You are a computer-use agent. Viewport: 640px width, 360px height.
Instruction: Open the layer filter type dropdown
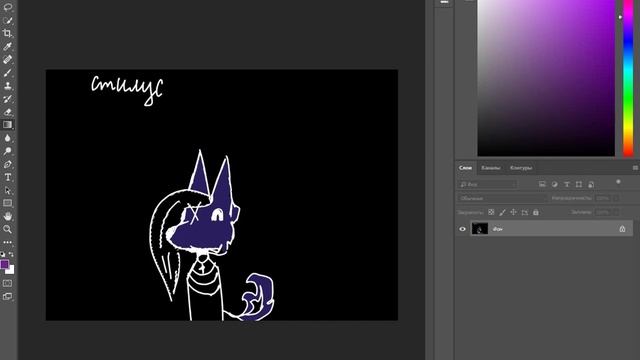tap(487, 184)
